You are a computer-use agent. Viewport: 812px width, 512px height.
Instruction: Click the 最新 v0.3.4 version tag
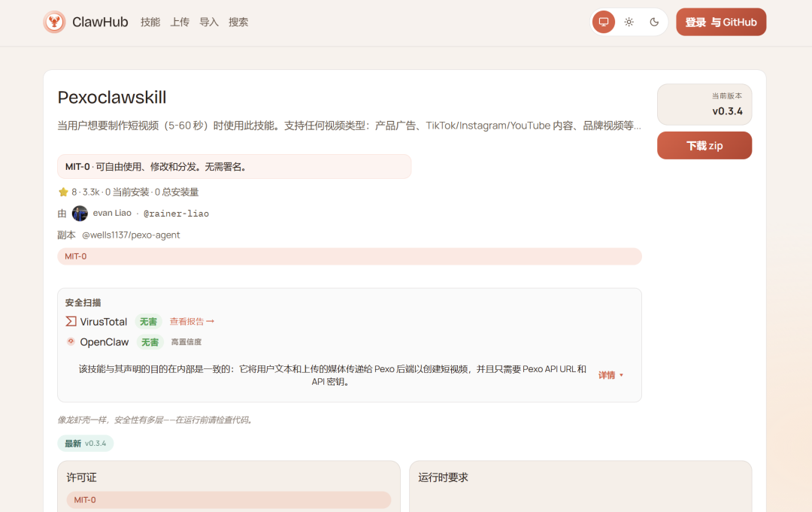pyautogui.click(x=85, y=444)
